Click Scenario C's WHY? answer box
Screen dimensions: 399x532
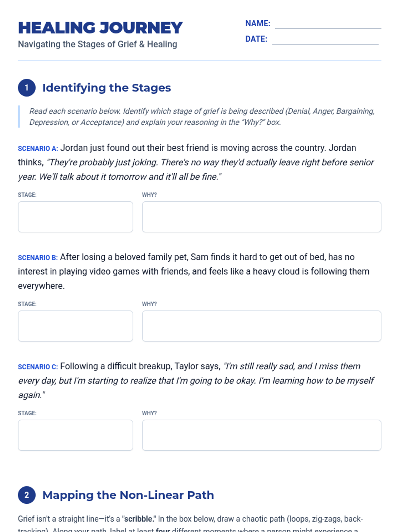point(262,435)
